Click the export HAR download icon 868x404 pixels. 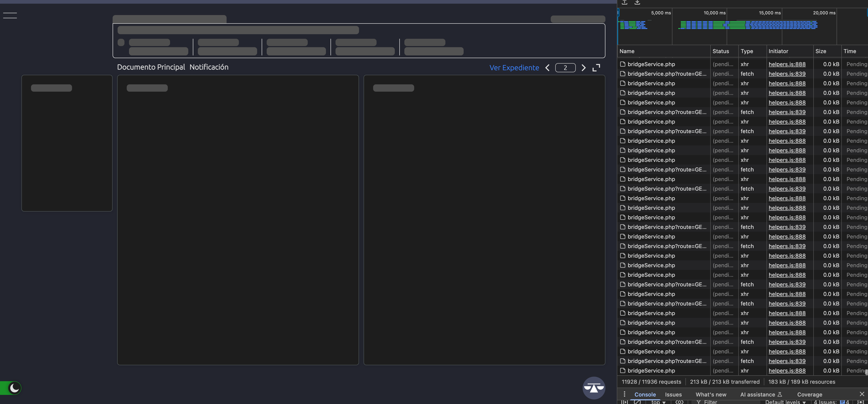tap(637, 2)
